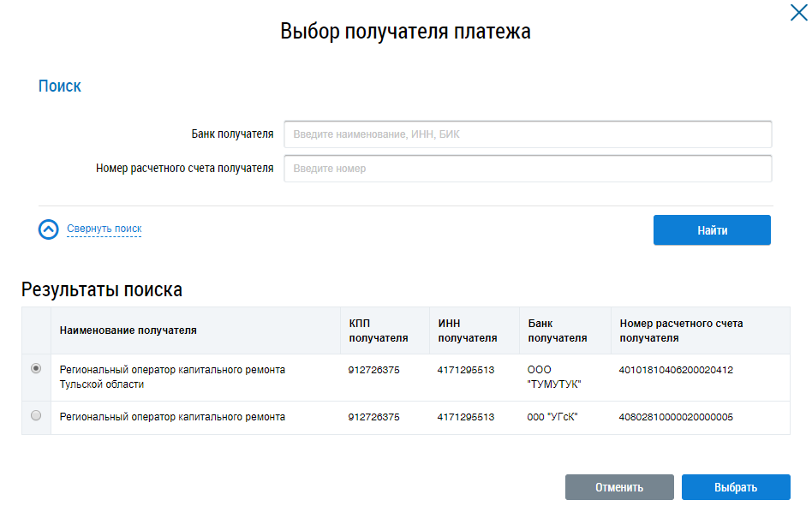This screenshot has width=812, height=512.
Task: Click the "Банк получателя" table column header
Action: tap(558, 330)
